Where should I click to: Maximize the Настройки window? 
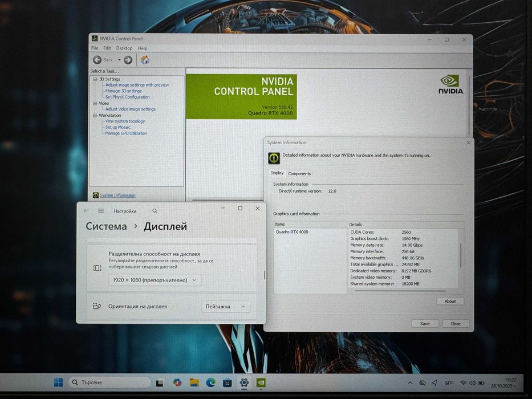240,208
